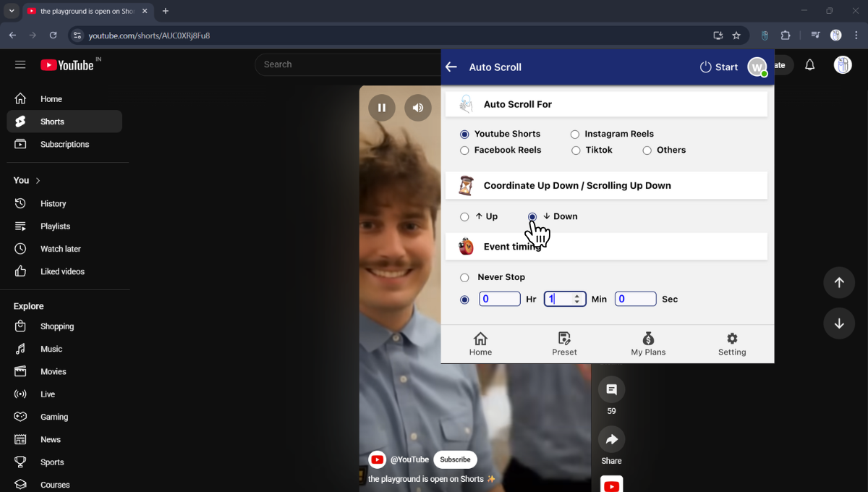Go to previous short with up arrow
This screenshot has width=868, height=492.
(x=839, y=283)
